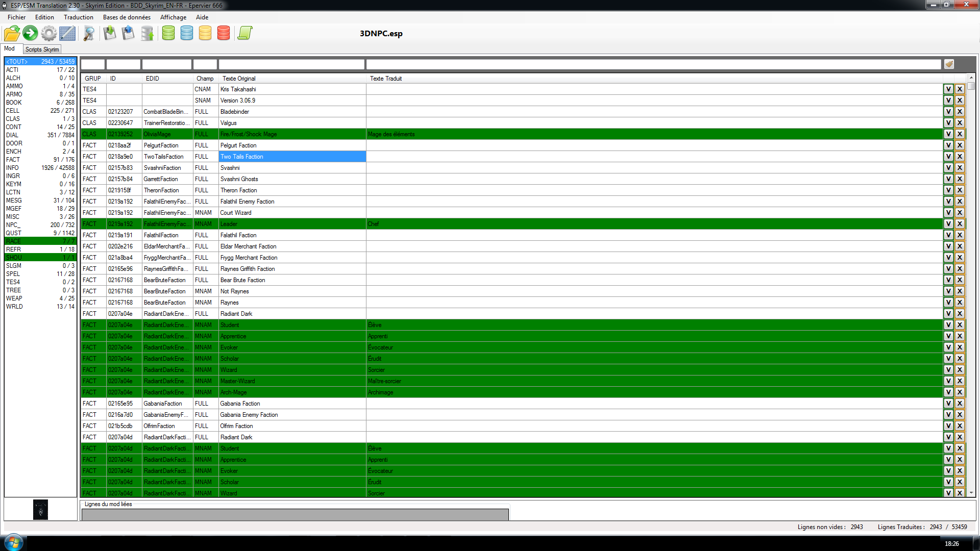Click the EDID filter field

pos(167,64)
